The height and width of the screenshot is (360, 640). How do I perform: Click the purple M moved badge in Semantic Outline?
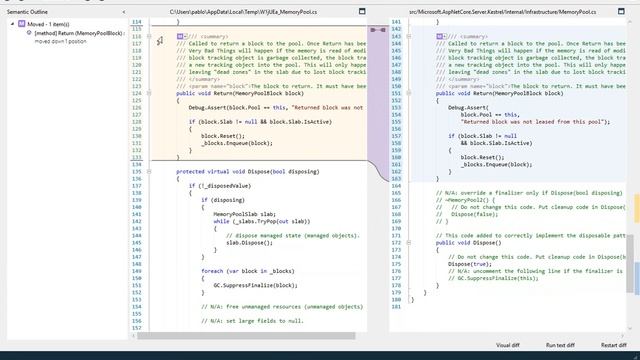point(22,24)
